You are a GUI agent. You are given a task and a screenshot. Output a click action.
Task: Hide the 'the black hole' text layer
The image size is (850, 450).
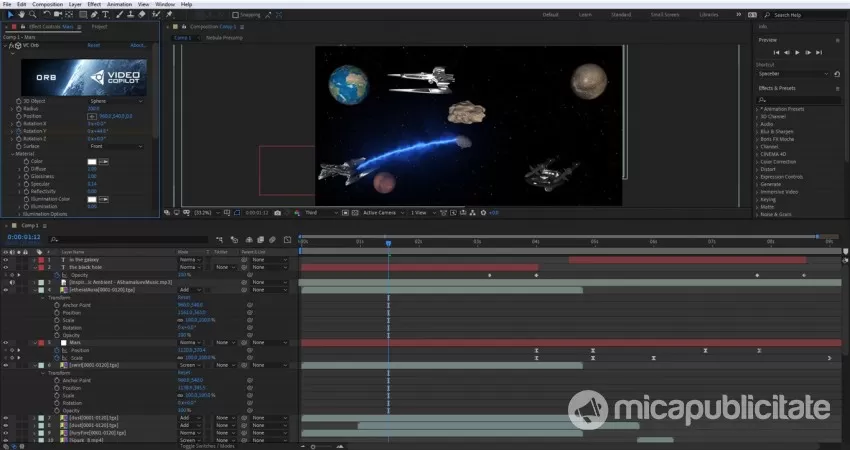pos(5,267)
